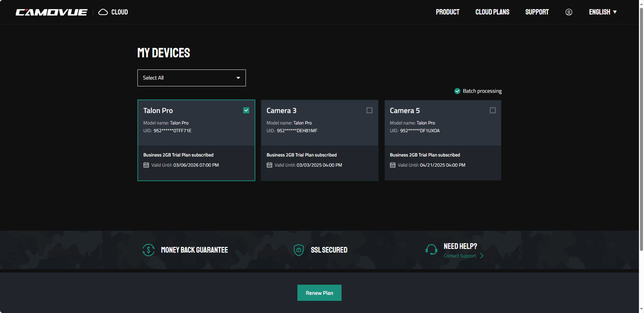This screenshot has width=644, height=313.
Task: Click the Batch processing label
Action: click(482, 91)
